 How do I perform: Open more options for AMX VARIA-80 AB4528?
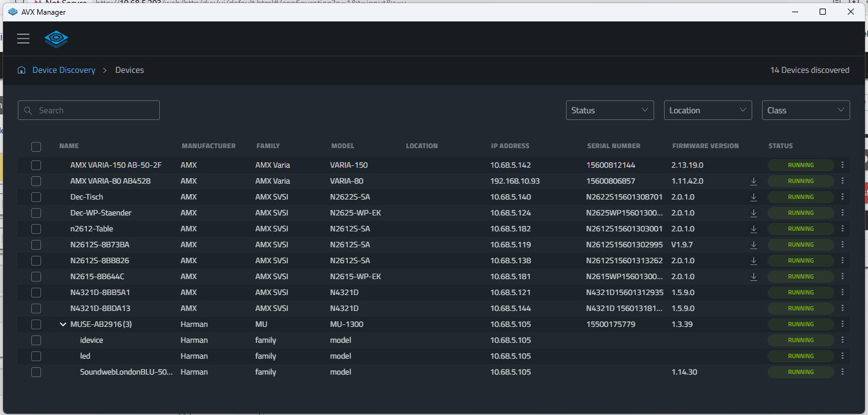[x=843, y=181]
